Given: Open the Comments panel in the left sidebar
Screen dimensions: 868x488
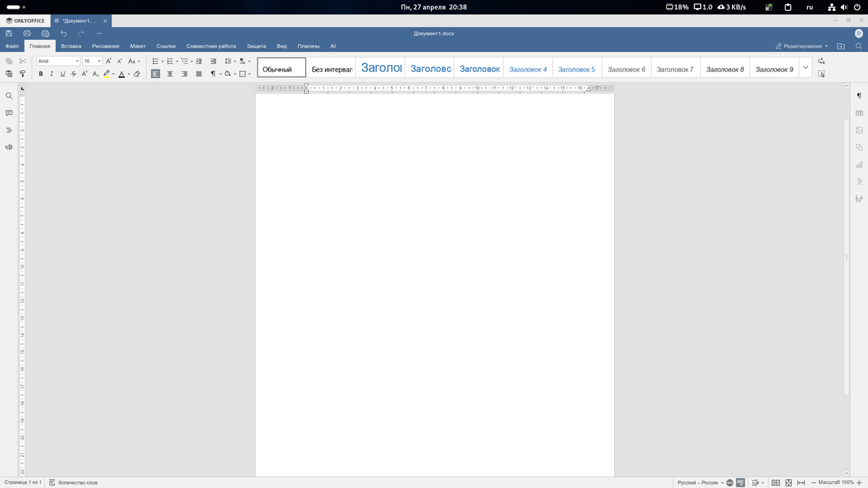Looking at the screenshot, I should tap(9, 113).
